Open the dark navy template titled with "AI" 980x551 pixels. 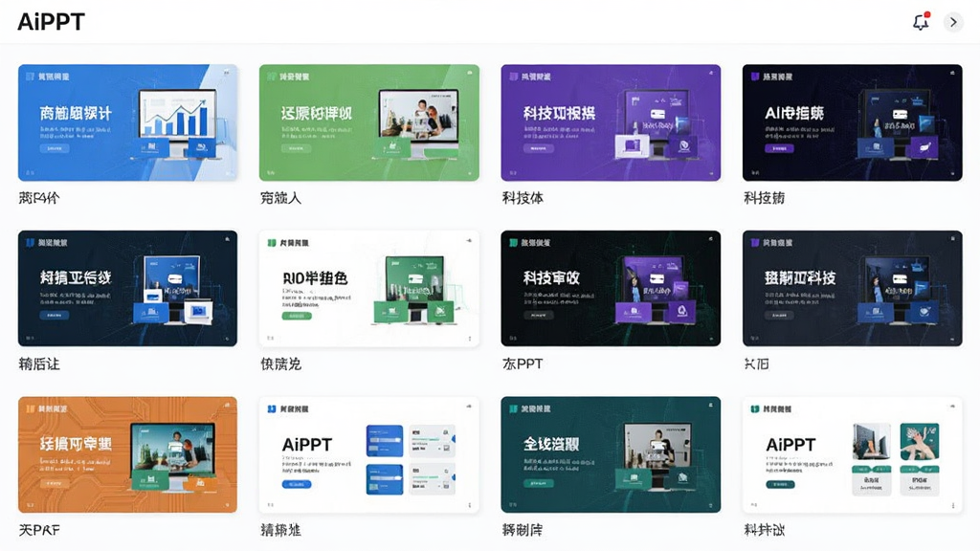853,122
